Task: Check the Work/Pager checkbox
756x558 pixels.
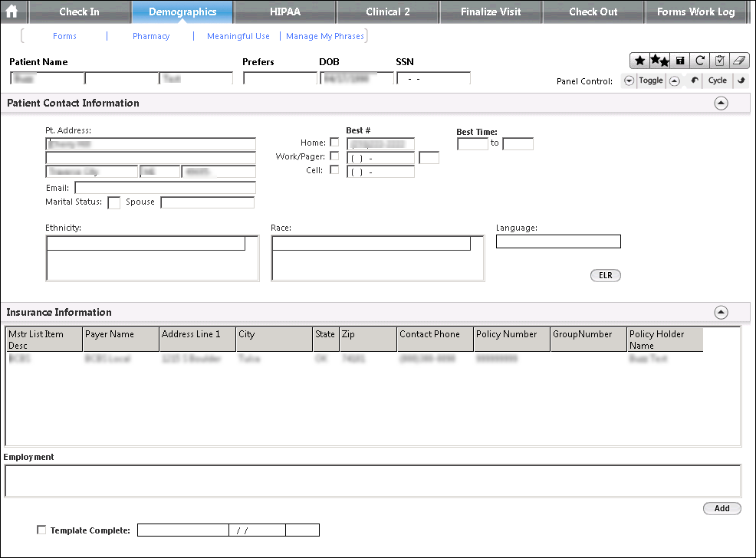Action: coord(334,156)
